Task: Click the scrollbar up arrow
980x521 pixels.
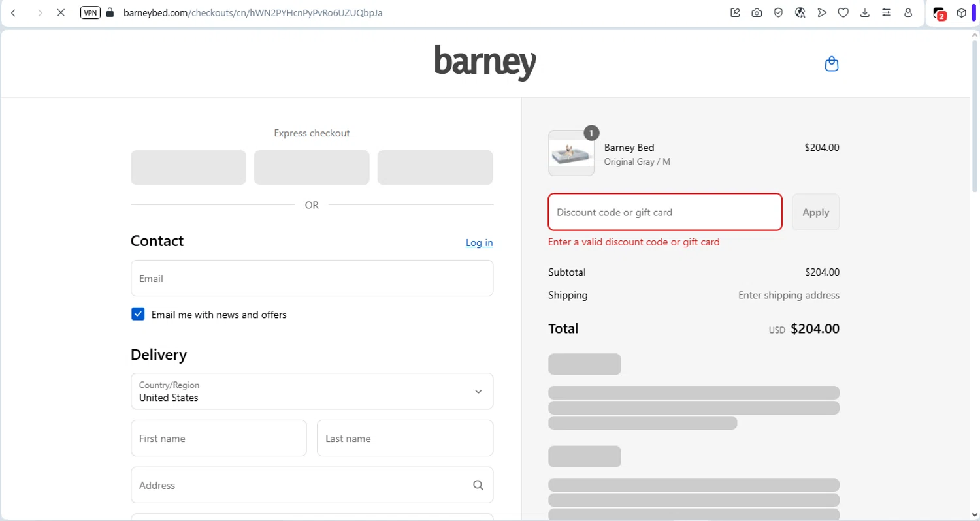Action: (x=974, y=35)
